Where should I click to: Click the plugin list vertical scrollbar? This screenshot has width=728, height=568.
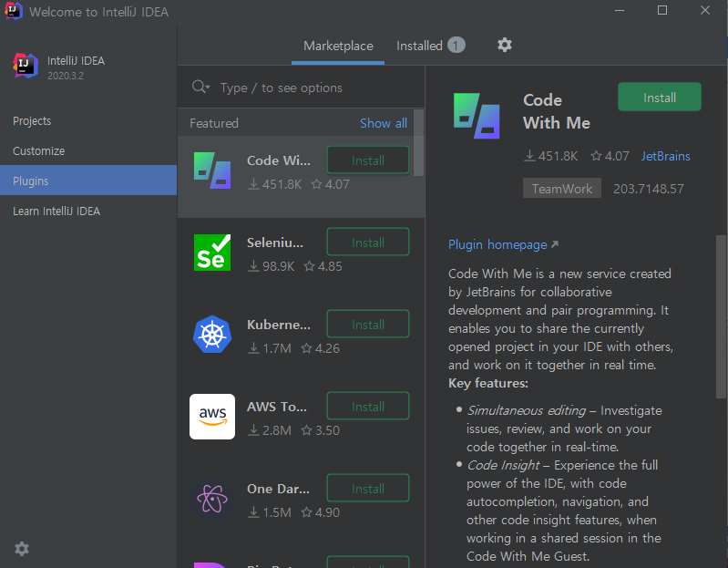coord(418,143)
